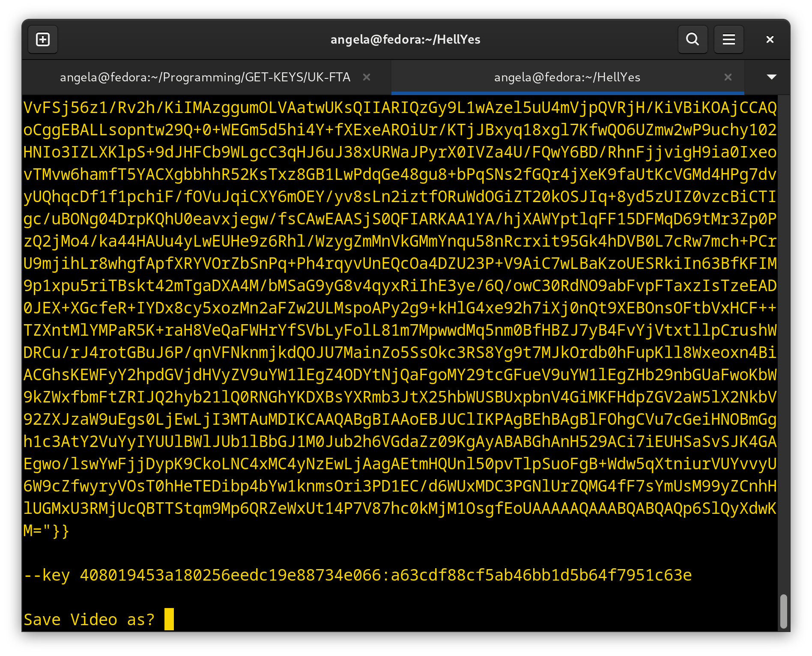Select the angela@fedora:~/HellYes tab
Screen dimensions: 812x656
click(x=567, y=77)
